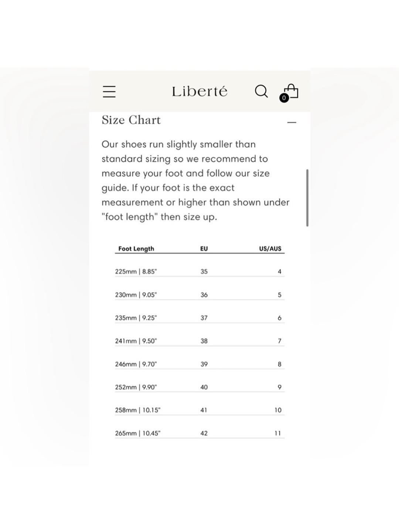Click the sizing recommendation paragraph
Screen dimensions: 399x532
tap(195, 180)
